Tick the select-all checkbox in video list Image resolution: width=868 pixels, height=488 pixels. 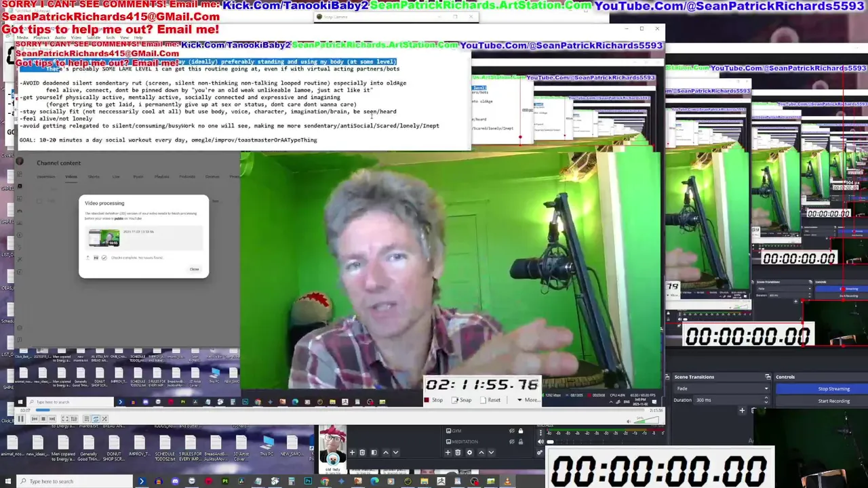pos(39,201)
